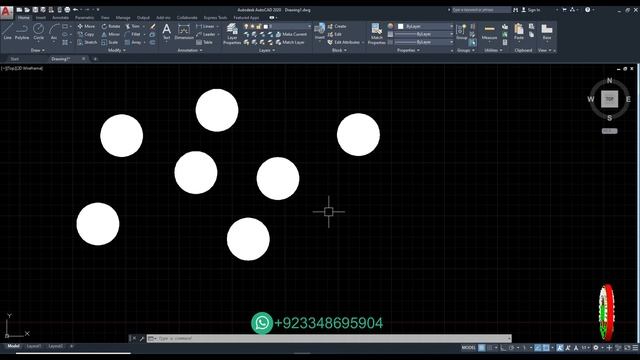Switch to the Layout1 tab
This screenshot has width=640, height=360.
33,346
